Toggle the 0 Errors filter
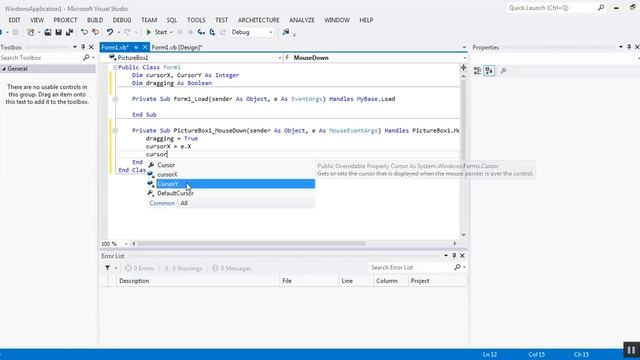640x360 pixels. (139, 269)
